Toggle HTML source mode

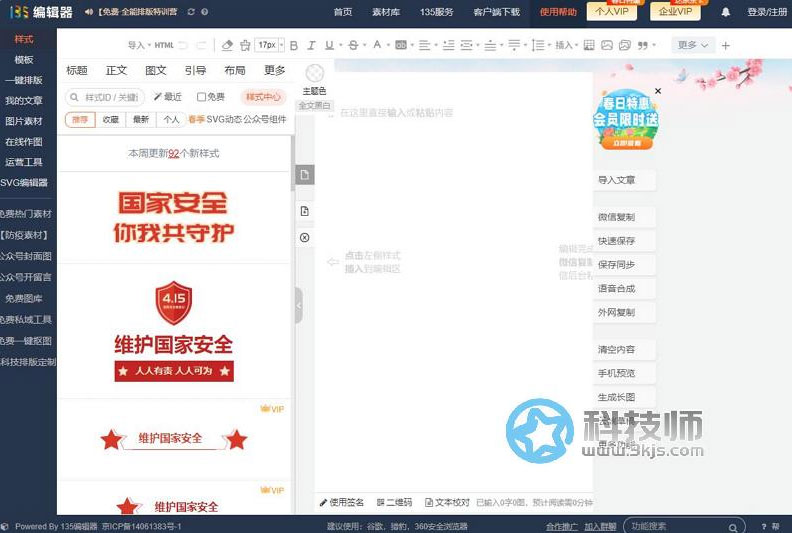tap(164, 45)
